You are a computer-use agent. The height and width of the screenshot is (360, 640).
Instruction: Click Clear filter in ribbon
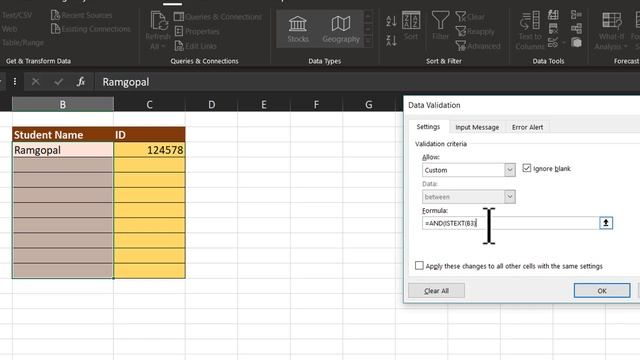click(x=470, y=17)
